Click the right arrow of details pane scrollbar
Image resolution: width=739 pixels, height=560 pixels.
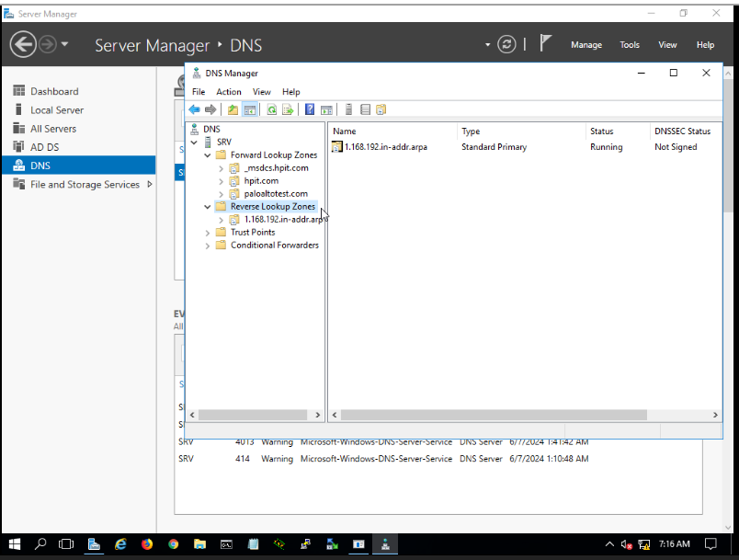715,415
